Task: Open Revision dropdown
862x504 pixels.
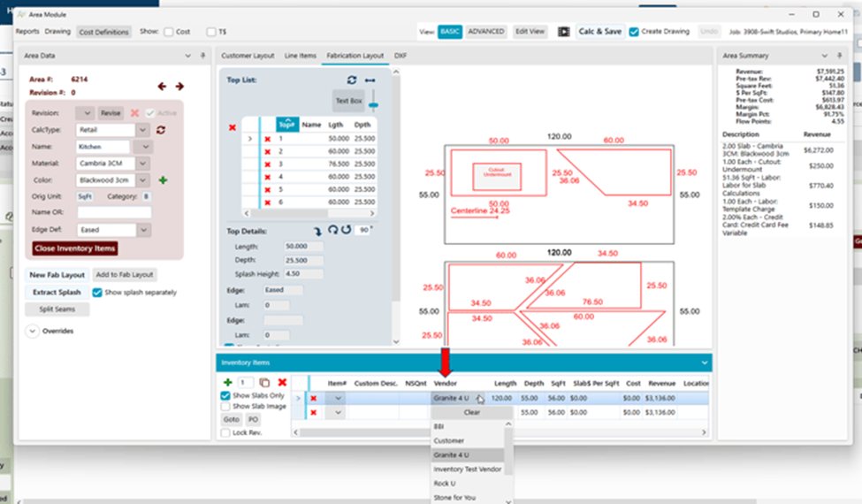Action: point(85,112)
